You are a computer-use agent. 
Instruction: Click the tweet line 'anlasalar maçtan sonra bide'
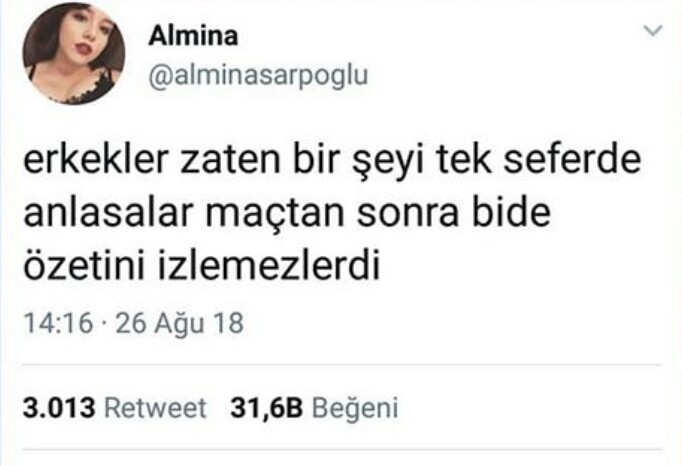coord(287,213)
